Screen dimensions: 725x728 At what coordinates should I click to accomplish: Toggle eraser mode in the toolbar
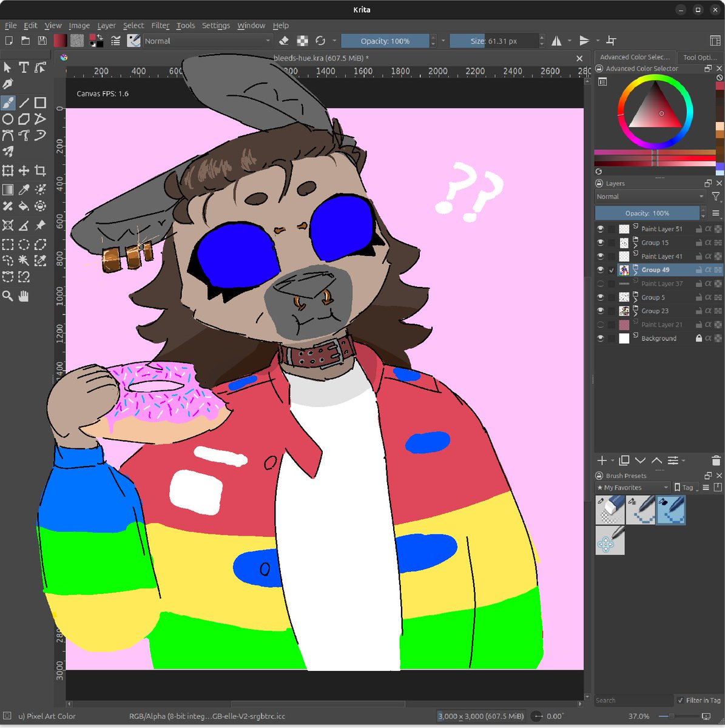coord(284,41)
